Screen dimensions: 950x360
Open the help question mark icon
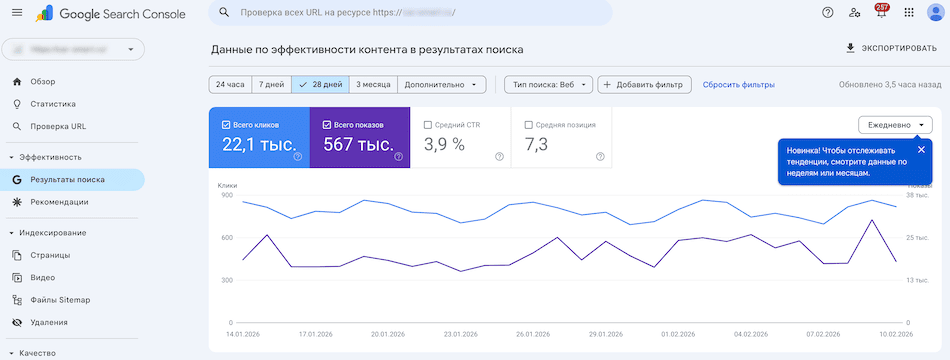point(828,12)
